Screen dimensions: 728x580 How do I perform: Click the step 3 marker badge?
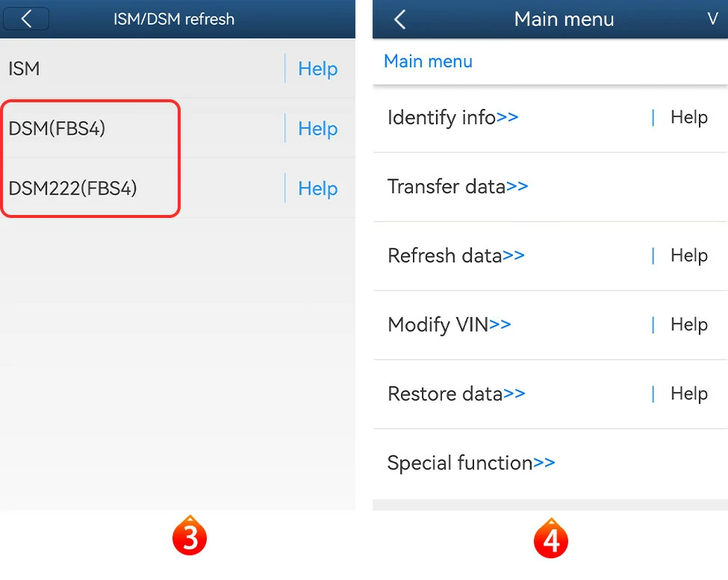click(190, 537)
